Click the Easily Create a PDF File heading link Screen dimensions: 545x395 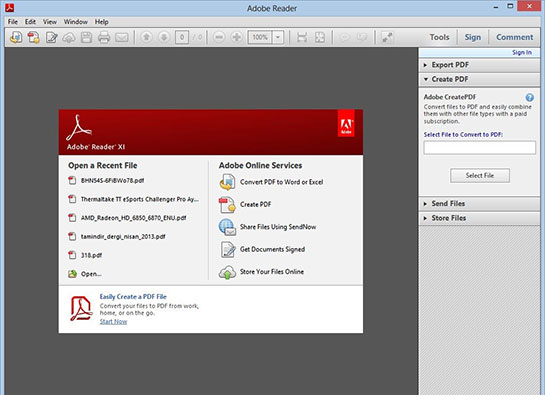[x=133, y=297]
